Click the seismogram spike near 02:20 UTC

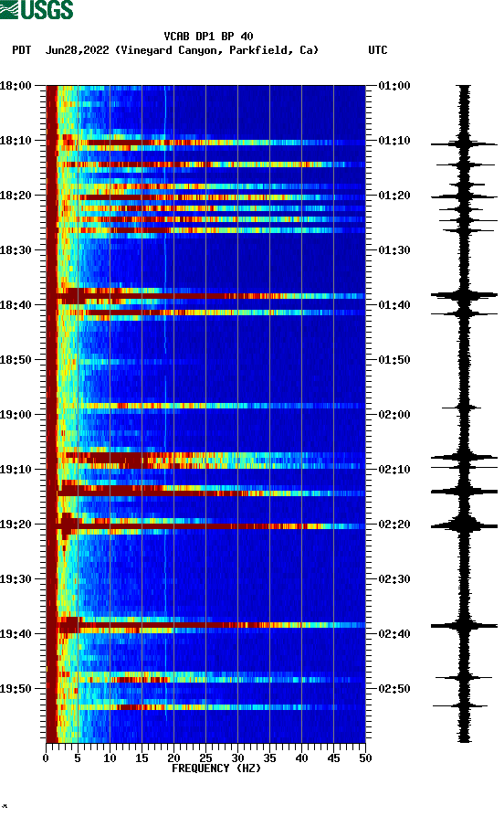[464, 526]
